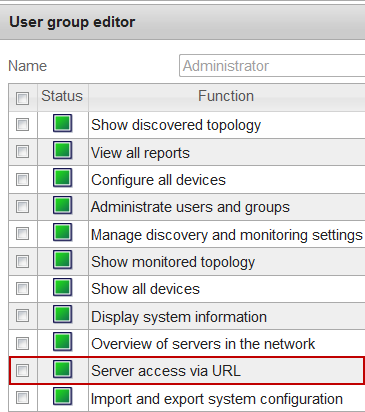Screen dimensions: 365x412
Task: Check the box for Configure all devices
Action: point(22,179)
